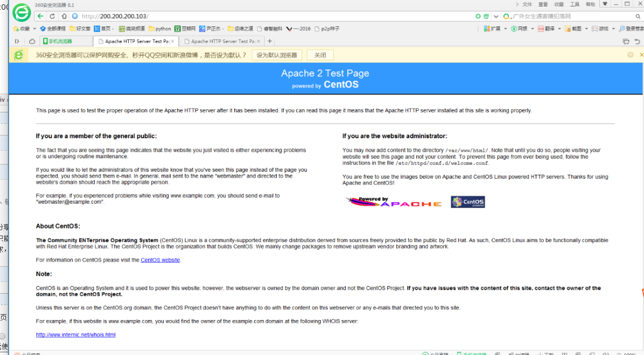
Task: Open the CentOS website link
Action: 160,260
